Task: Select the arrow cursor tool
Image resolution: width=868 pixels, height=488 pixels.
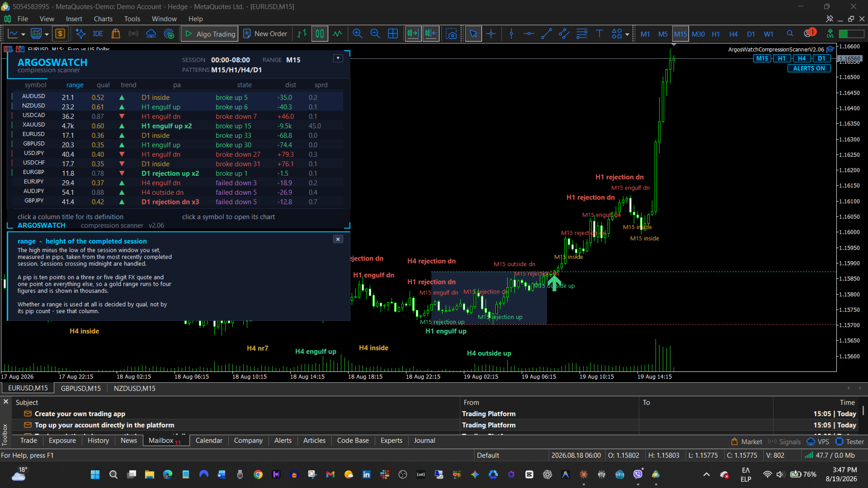Action: click(473, 34)
